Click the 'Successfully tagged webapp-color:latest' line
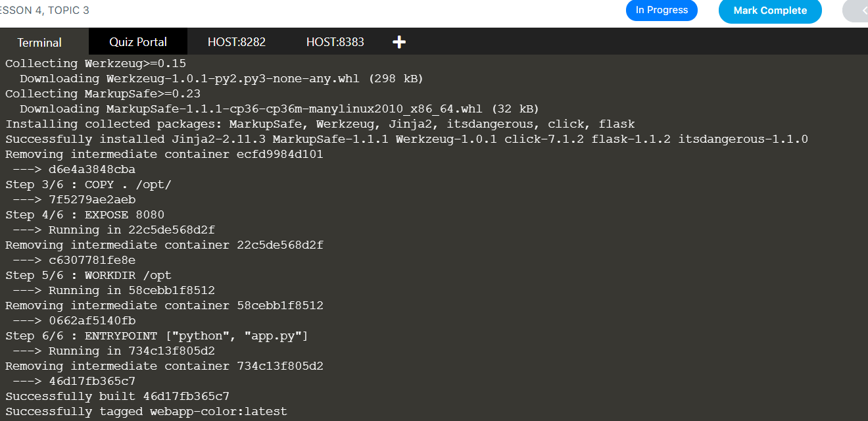Image resolution: width=868 pixels, height=421 pixels. [146, 412]
